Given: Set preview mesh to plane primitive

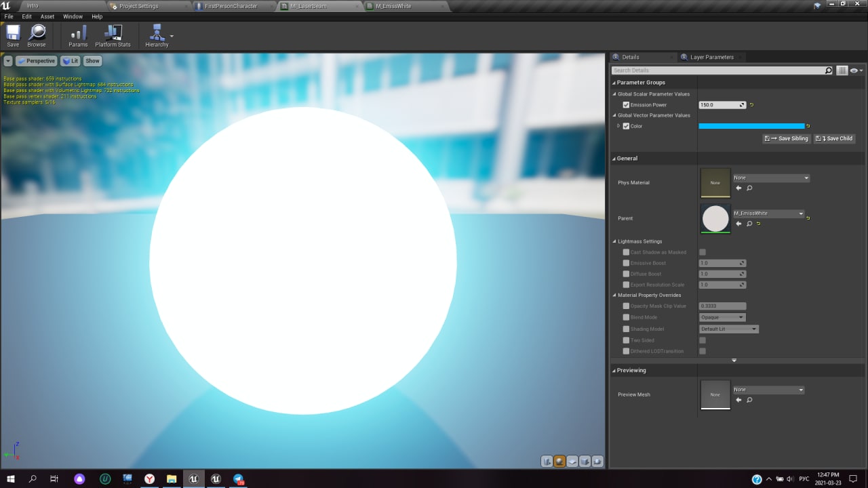Looking at the screenshot, I should [572, 462].
